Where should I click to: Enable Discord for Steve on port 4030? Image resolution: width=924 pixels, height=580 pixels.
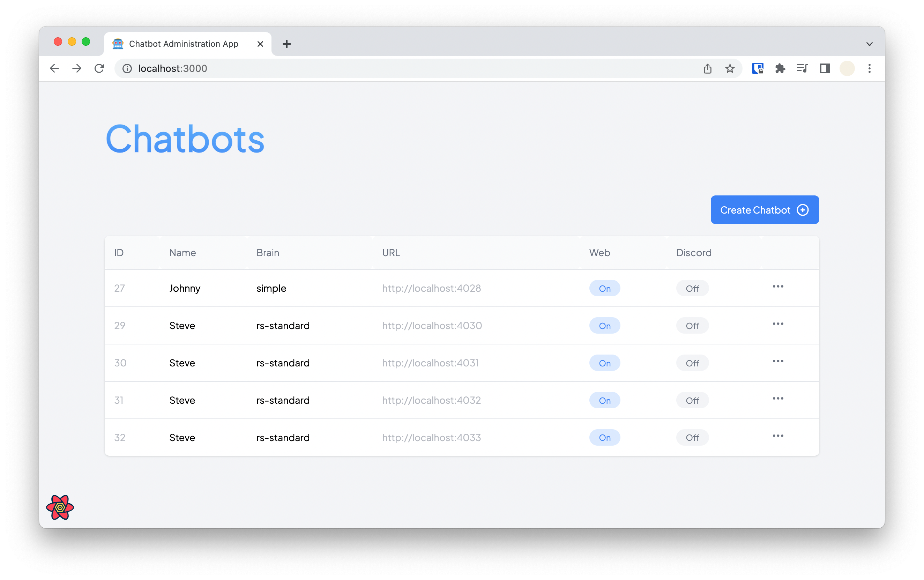[x=692, y=325]
